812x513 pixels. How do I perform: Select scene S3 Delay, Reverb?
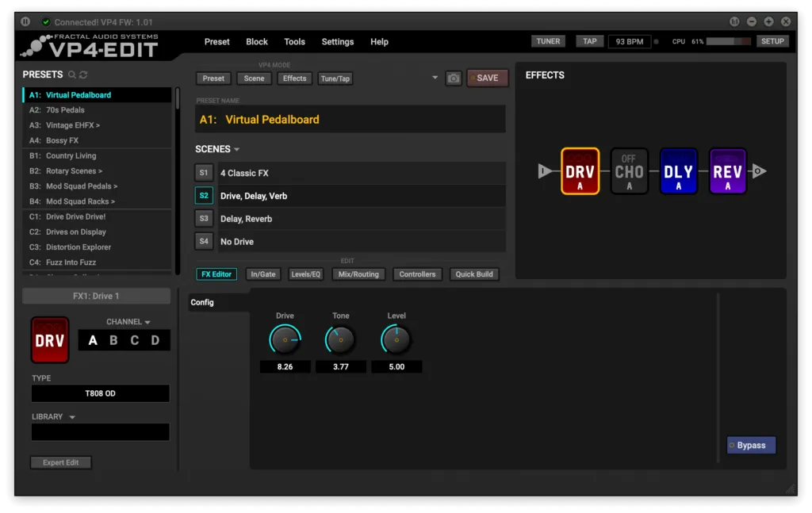(x=204, y=218)
